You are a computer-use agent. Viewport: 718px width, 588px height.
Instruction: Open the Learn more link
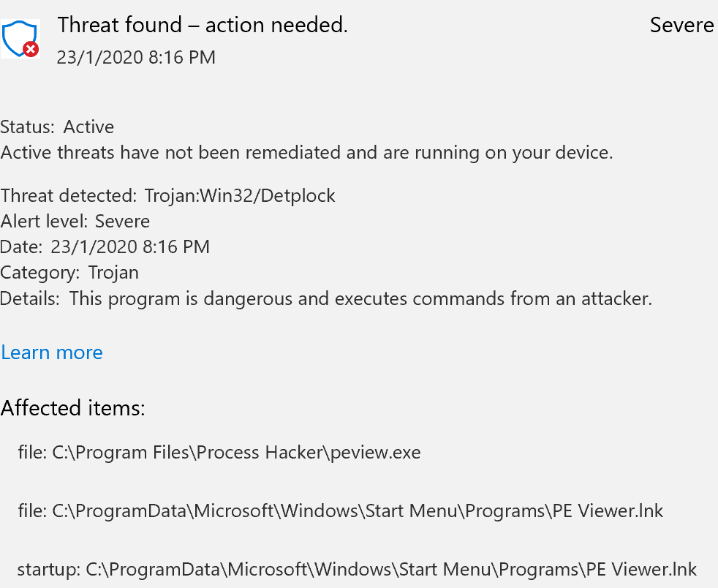[52, 353]
